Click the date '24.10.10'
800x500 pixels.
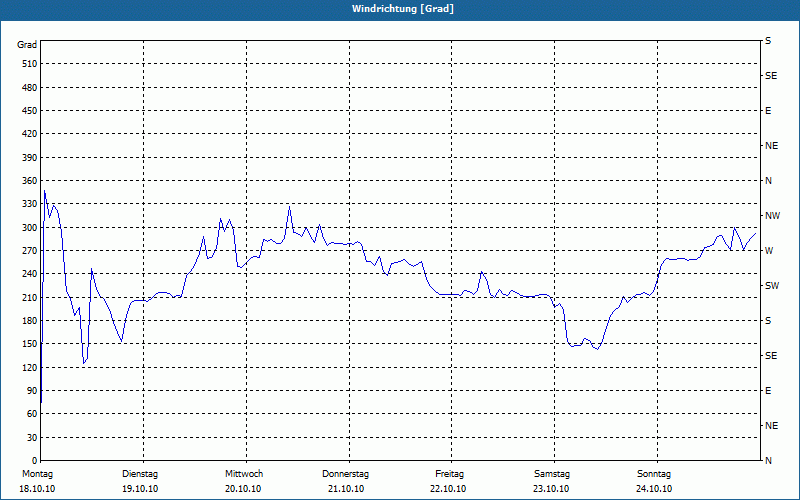(x=654, y=489)
